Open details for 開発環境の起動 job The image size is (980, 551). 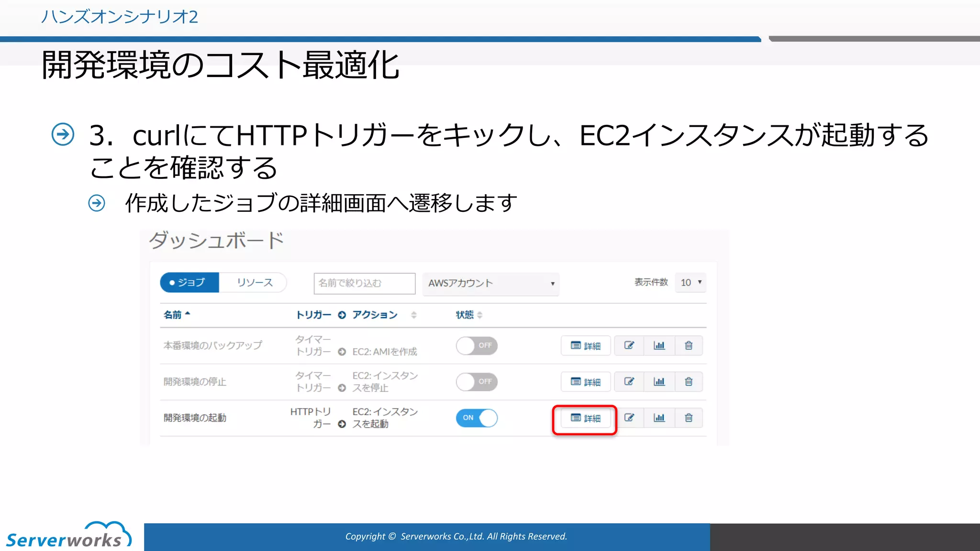point(586,418)
